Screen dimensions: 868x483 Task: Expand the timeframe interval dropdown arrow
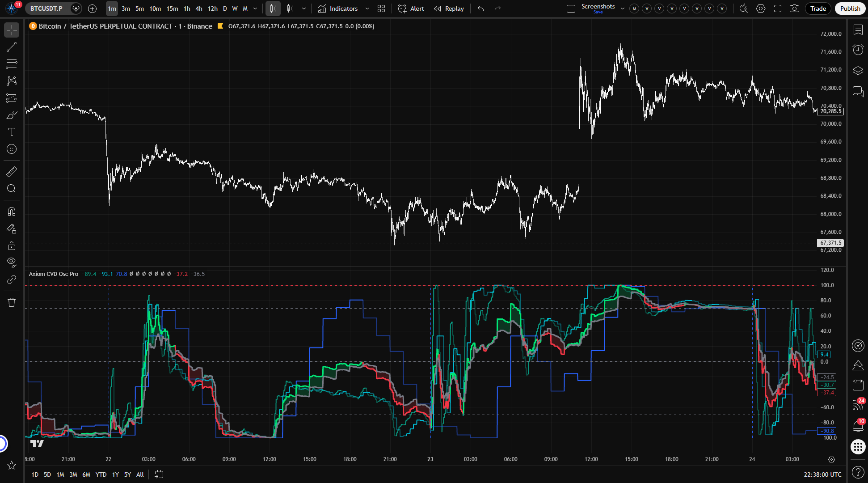point(255,8)
